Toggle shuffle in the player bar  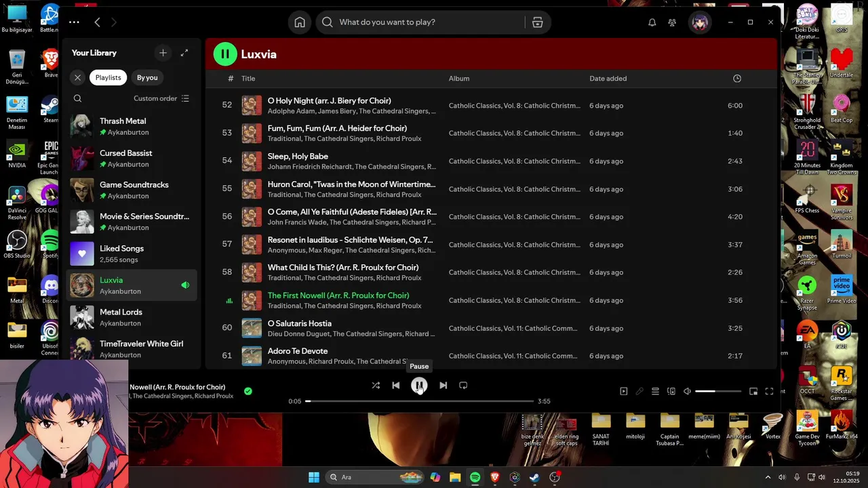pyautogui.click(x=376, y=385)
